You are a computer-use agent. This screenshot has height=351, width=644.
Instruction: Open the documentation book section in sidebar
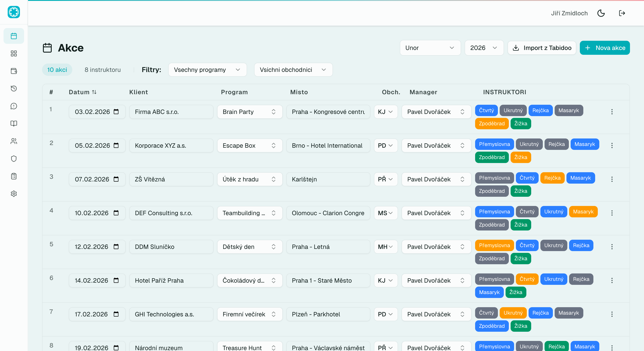point(14,124)
